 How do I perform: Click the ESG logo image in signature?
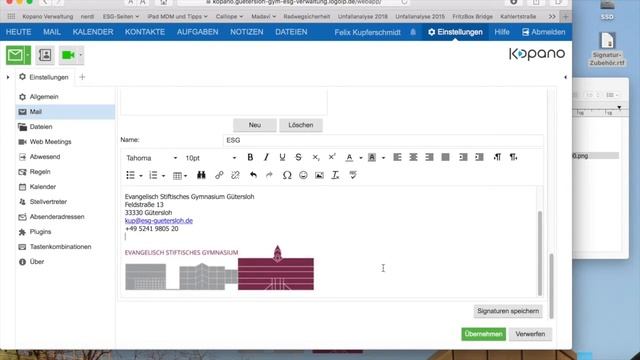point(220,267)
